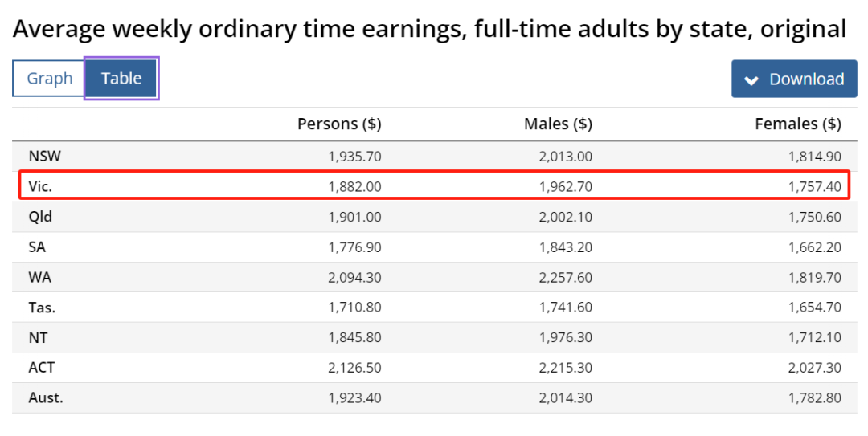Click the chevron icon in Download button
The height and width of the screenshot is (436, 868).
751,79
